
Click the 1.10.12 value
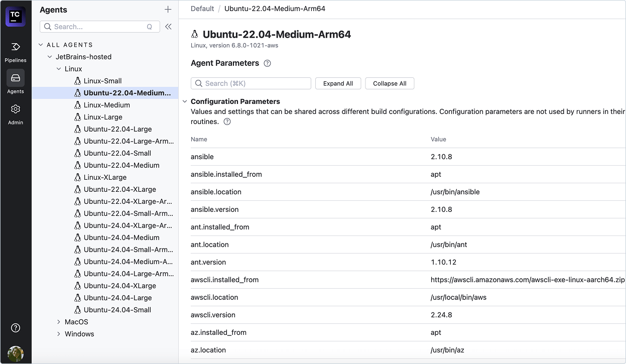(x=443, y=262)
